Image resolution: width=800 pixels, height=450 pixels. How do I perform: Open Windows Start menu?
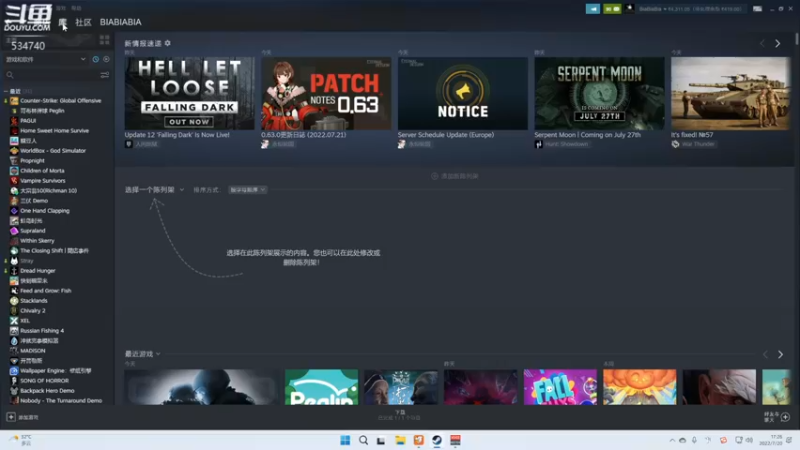[x=345, y=440]
